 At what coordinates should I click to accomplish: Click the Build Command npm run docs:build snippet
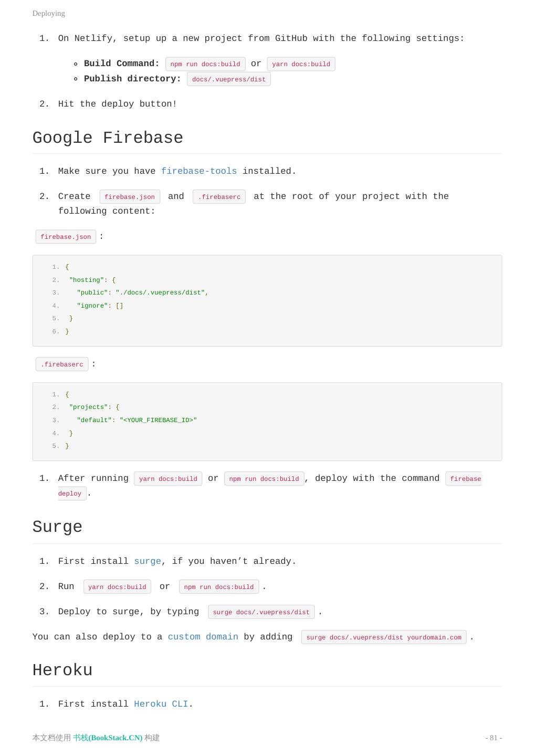[x=205, y=64]
